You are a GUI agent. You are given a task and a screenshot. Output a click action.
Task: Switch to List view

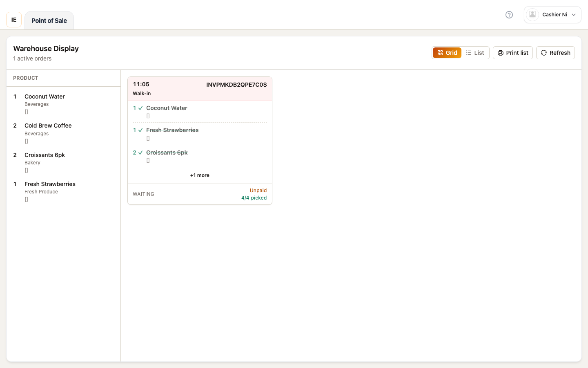coord(475,53)
